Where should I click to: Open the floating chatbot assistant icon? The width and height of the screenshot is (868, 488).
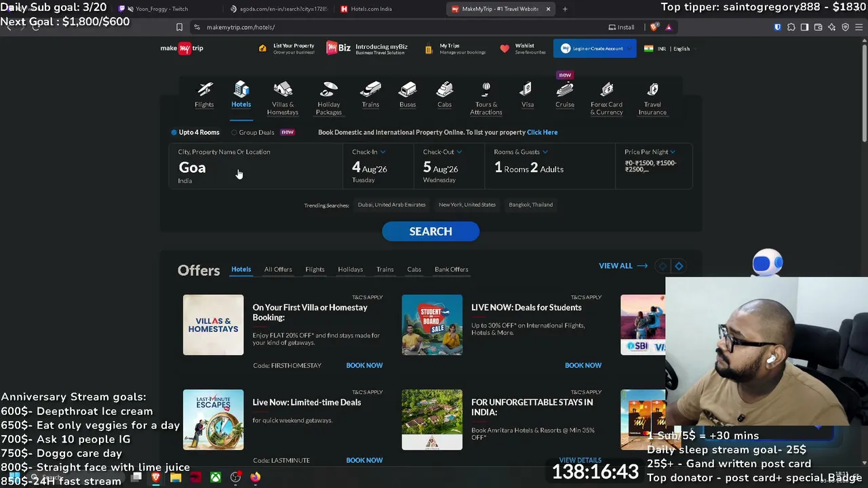tap(768, 262)
